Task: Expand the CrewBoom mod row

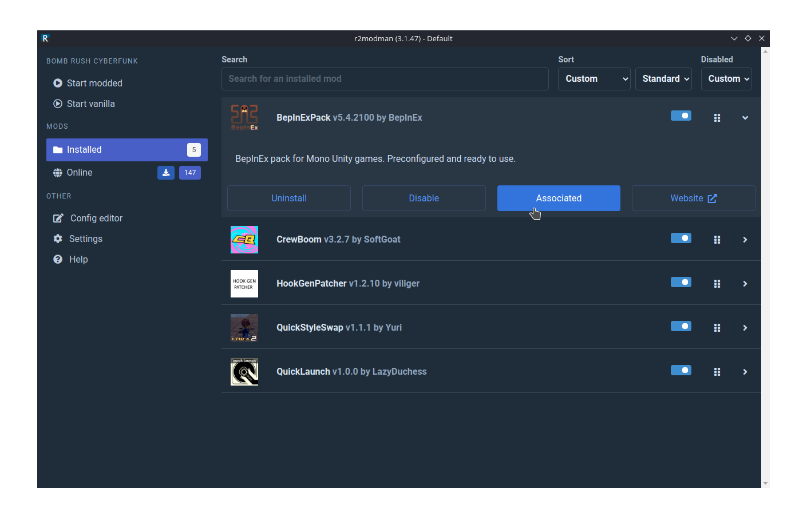Action: tap(745, 240)
